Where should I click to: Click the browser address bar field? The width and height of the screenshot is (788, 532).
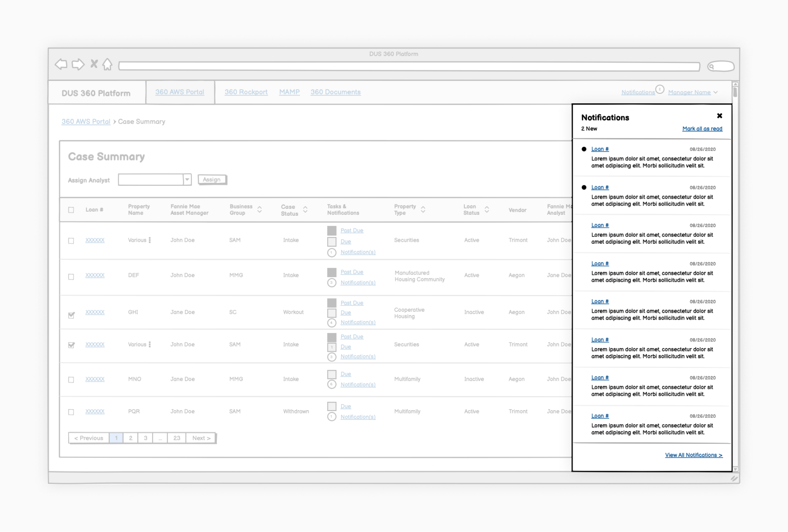(408, 66)
